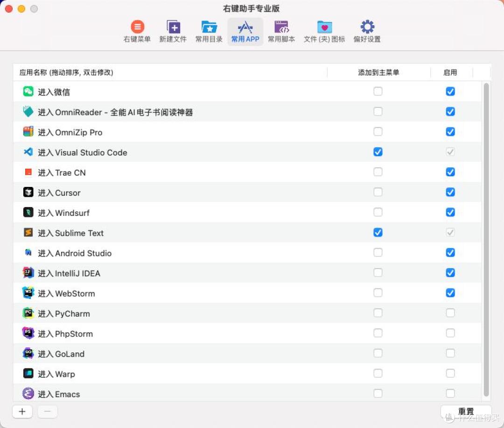This screenshot has height=428, width=504.
Task: Click the plus button to add an app
Action: pos(22,411)
